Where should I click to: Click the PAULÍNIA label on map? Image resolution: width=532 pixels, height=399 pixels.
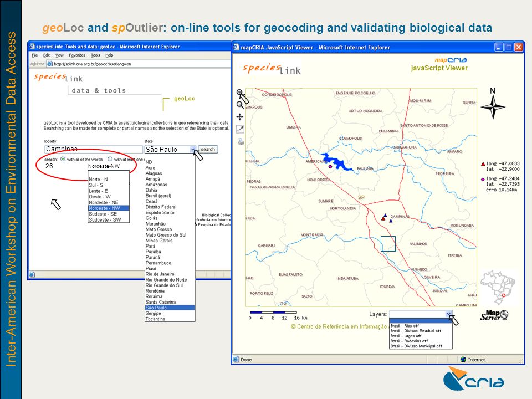pyautogui.click(x=365, y=168)
